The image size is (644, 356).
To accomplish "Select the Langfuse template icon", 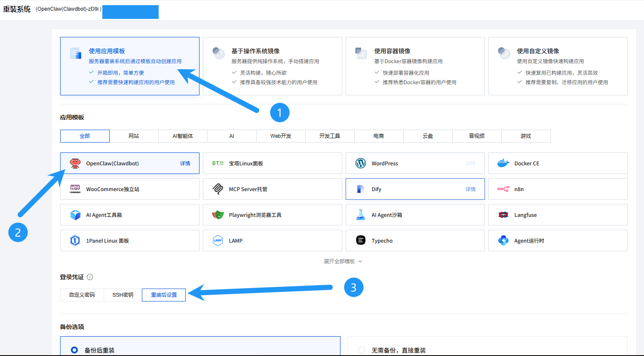I will pos(503,215).
